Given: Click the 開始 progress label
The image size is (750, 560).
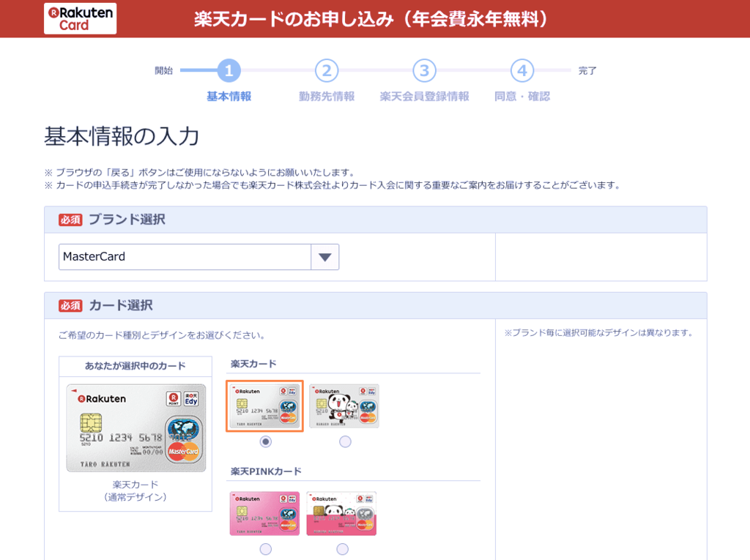Looking at the screenshot, I should point(163,70).
